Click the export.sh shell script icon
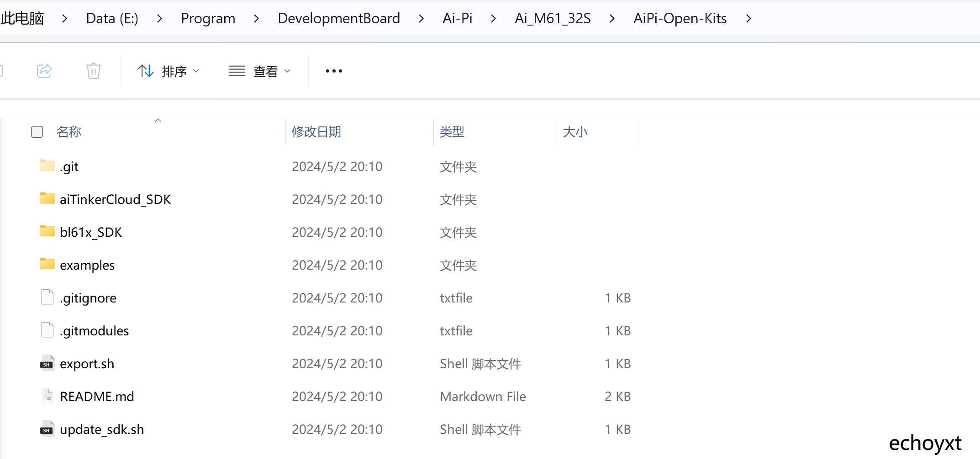This screenshot has height=459, width=980. pyautogui.click(x=47, y=363)
